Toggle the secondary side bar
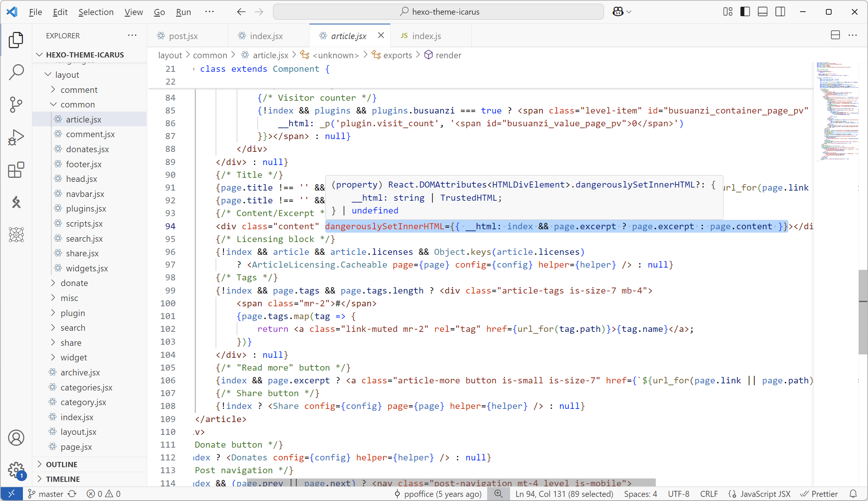 tap(780, 12)
